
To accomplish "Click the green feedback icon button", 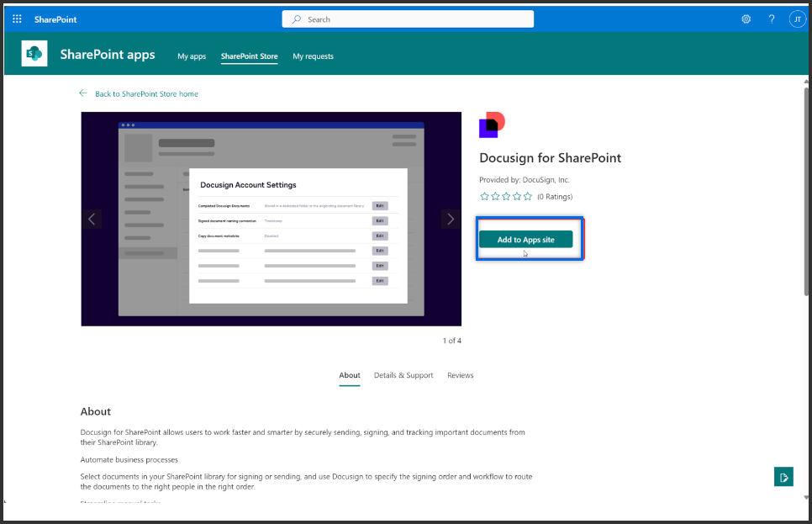I will (x=783, y=477).
